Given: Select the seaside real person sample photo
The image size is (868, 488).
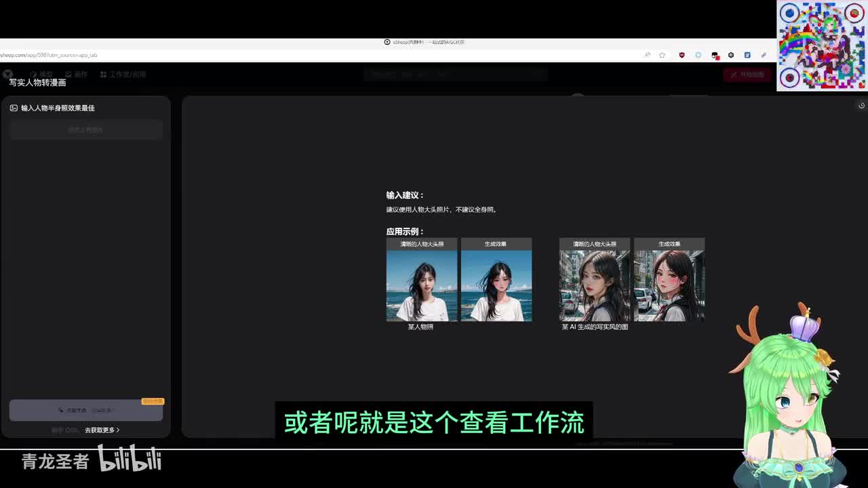Looking at the screenshot, I should [422, 285].
